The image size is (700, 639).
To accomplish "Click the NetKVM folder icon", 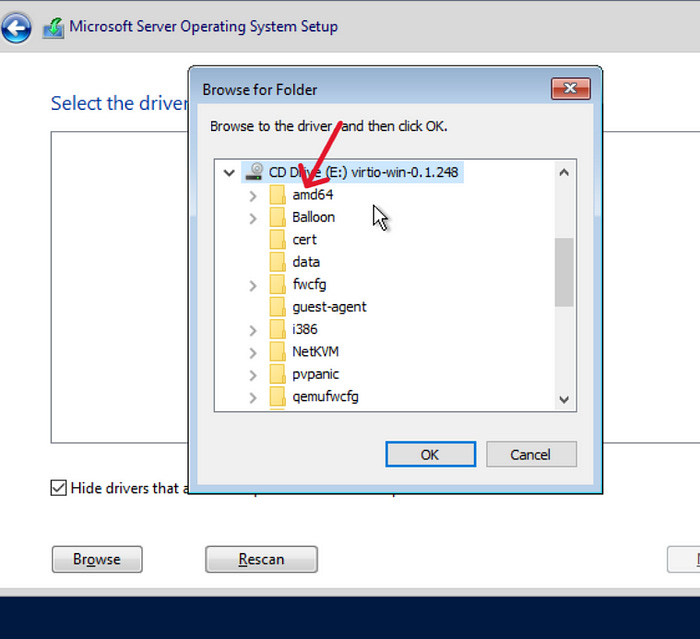I will (x=277, y=352).
